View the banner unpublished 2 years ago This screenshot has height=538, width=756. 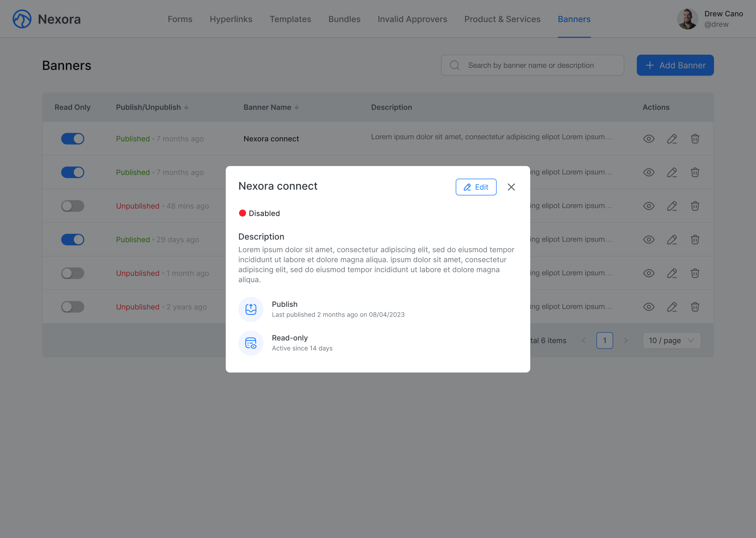coord(649,307)
